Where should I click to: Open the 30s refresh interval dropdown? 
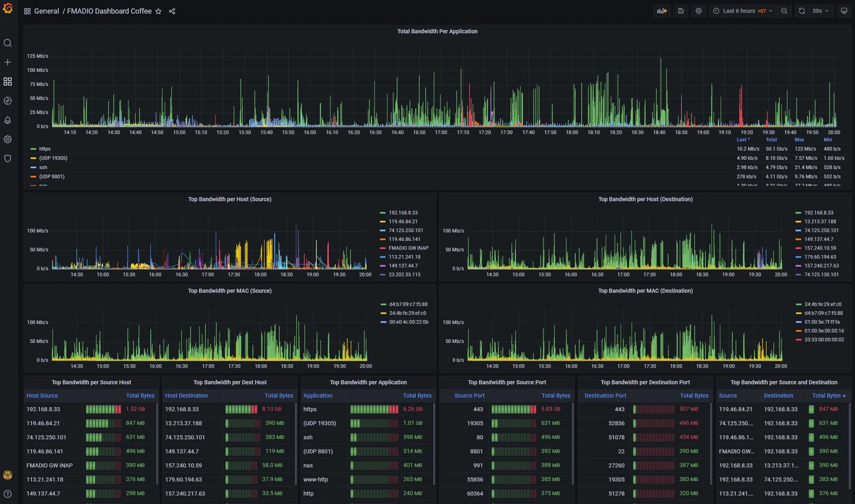[818, 11]
